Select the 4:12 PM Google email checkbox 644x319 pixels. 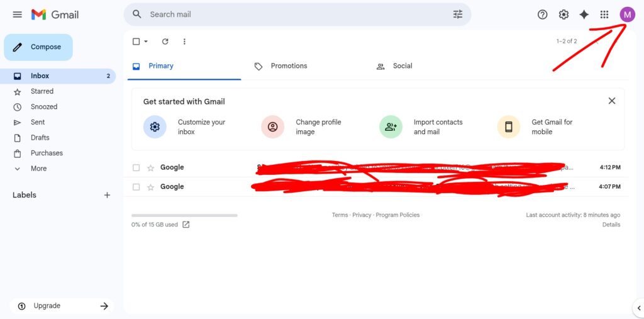tap(136, 168)
